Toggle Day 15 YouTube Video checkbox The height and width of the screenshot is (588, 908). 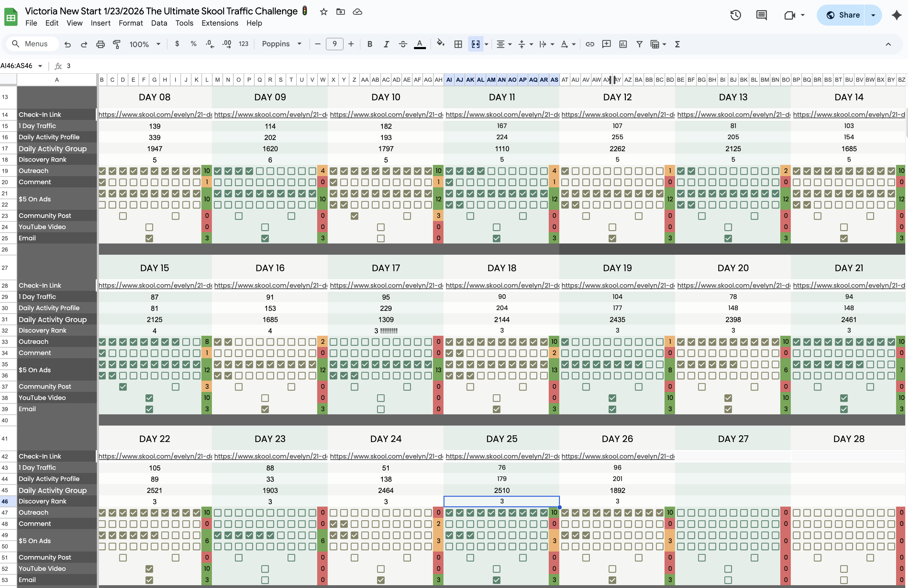[149, 398]
